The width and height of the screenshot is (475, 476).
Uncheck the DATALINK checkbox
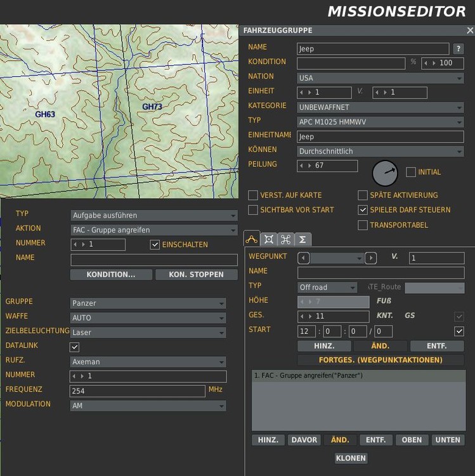point(75,347)
